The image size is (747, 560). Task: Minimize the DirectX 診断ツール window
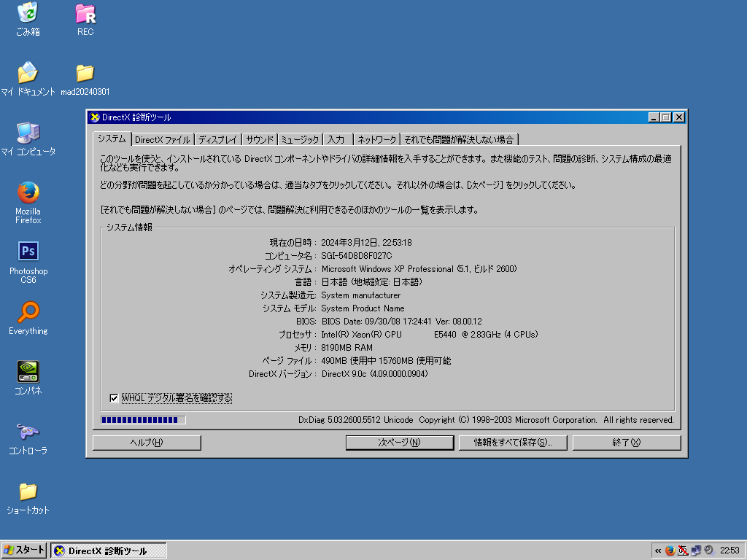(654, 117)
